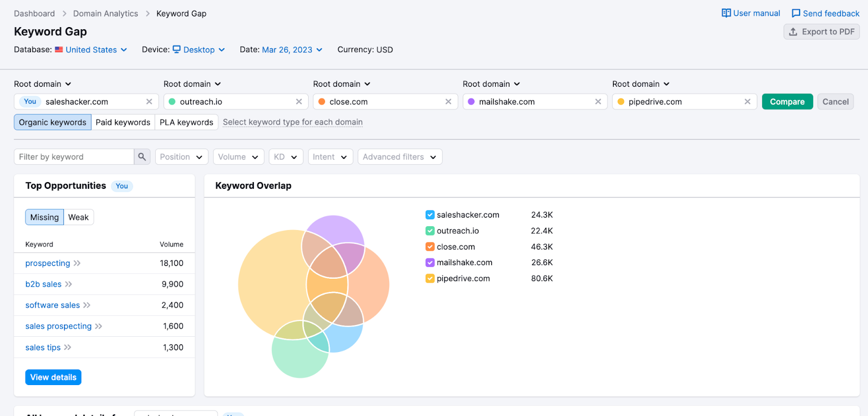Go to Dashboard in the breadcrumb

tap(35, 14)
